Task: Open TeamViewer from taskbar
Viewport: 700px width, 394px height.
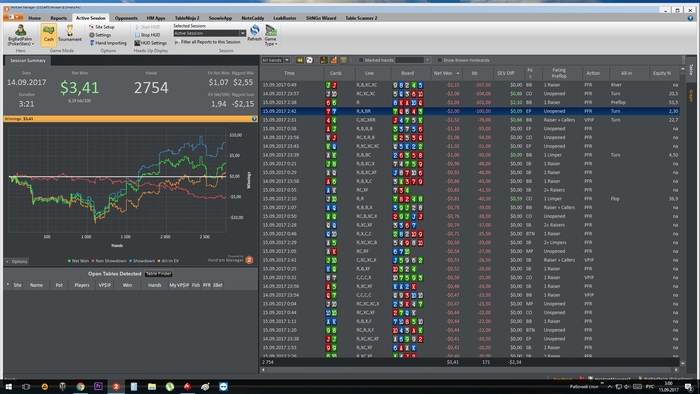Action: click(223, 386)
